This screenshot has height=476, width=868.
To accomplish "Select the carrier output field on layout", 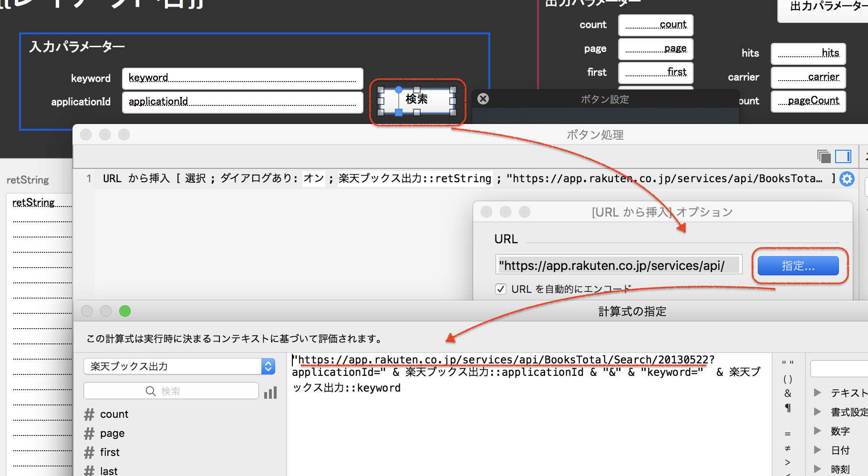I will point(808,78).
